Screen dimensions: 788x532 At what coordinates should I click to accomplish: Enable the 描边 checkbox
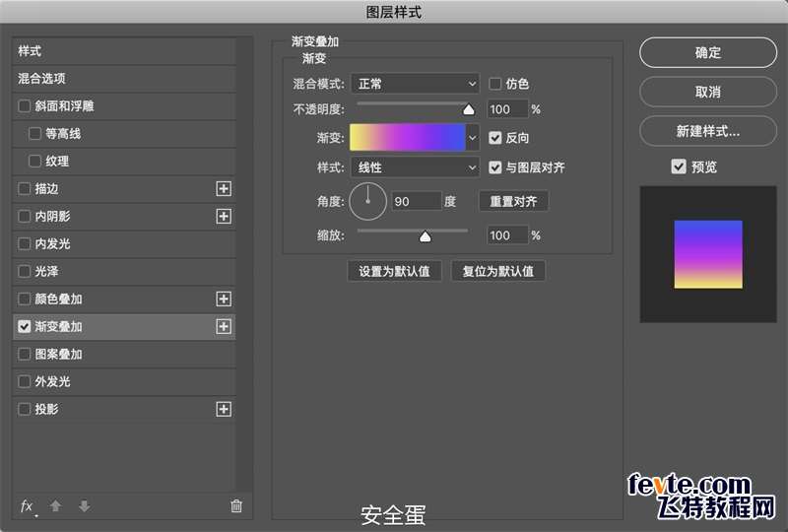(x=24, y=188)
